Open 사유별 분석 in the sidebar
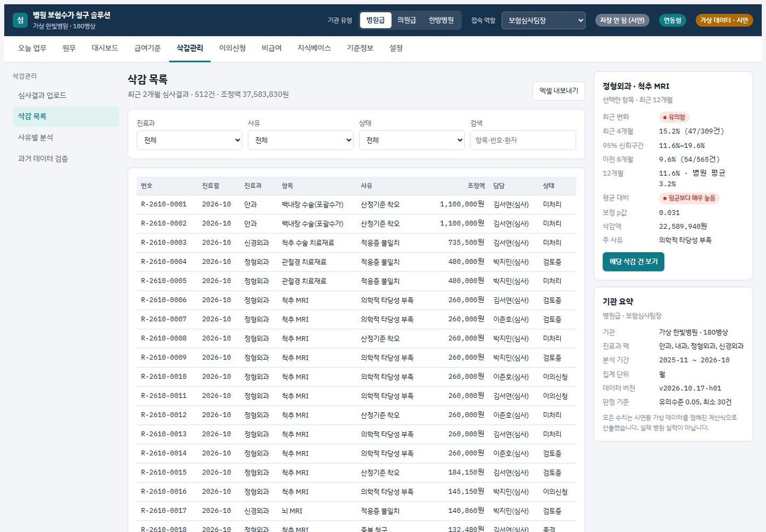 66,138
